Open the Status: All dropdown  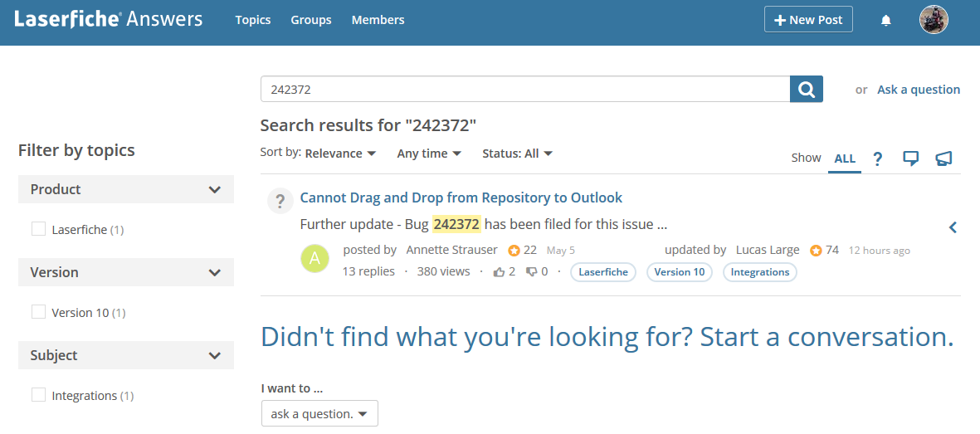tap(518, 154)
